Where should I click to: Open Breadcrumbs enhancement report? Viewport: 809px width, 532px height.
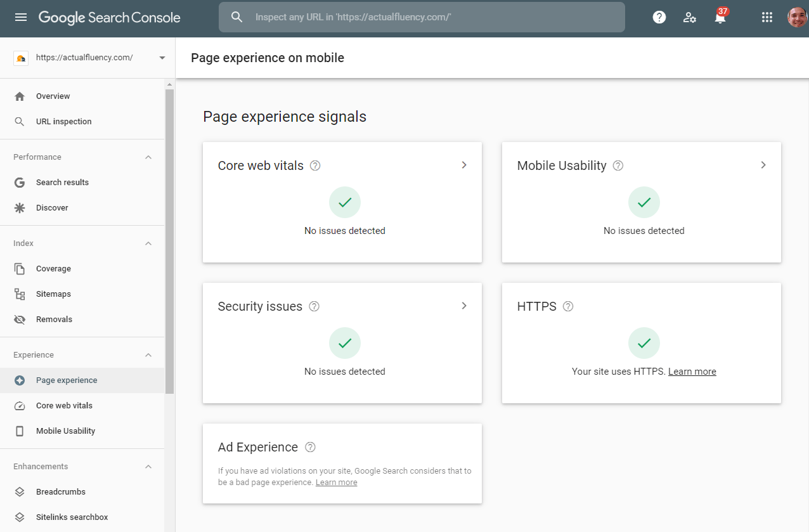[82, 492]
